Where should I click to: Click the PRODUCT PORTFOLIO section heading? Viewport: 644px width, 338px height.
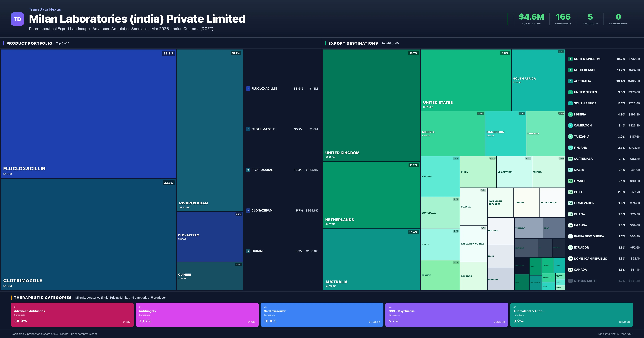coord(29,43)
